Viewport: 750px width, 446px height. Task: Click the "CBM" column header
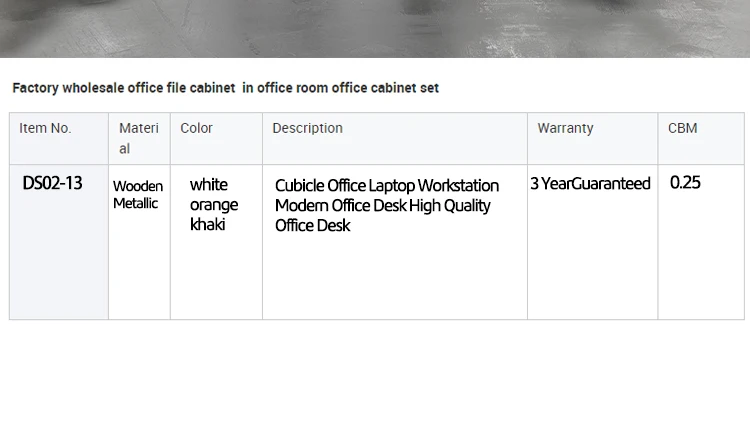point(683,128)
